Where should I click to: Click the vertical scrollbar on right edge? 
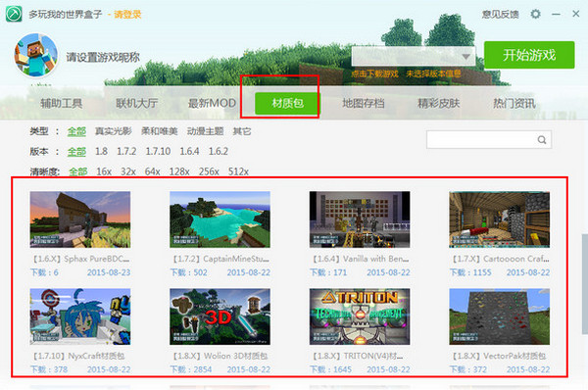click(x=585, y=284)
